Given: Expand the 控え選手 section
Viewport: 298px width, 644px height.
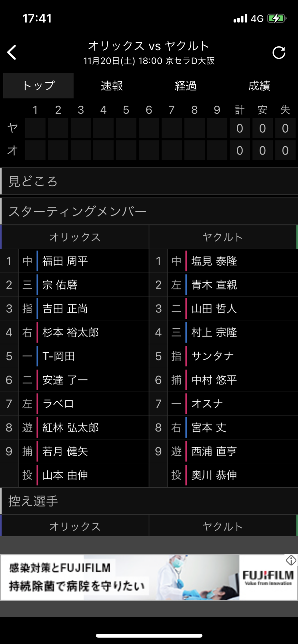Looking at the screenshot, I should coord(149,501).
